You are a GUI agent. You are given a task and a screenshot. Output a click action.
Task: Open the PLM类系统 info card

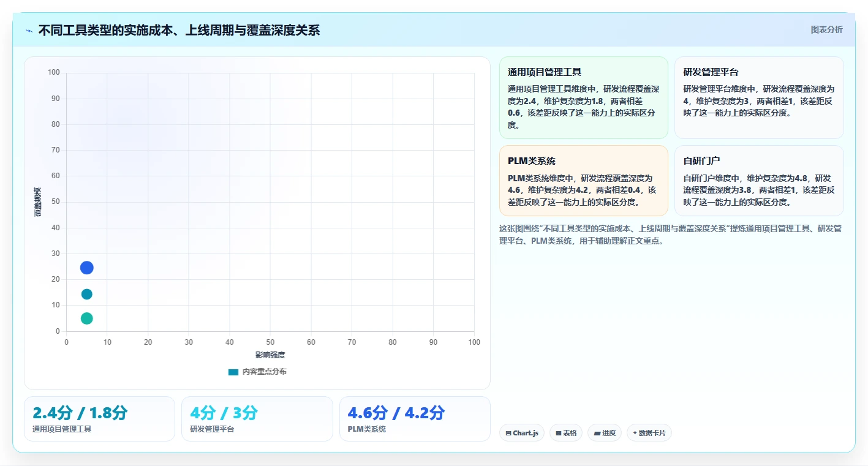583,181
